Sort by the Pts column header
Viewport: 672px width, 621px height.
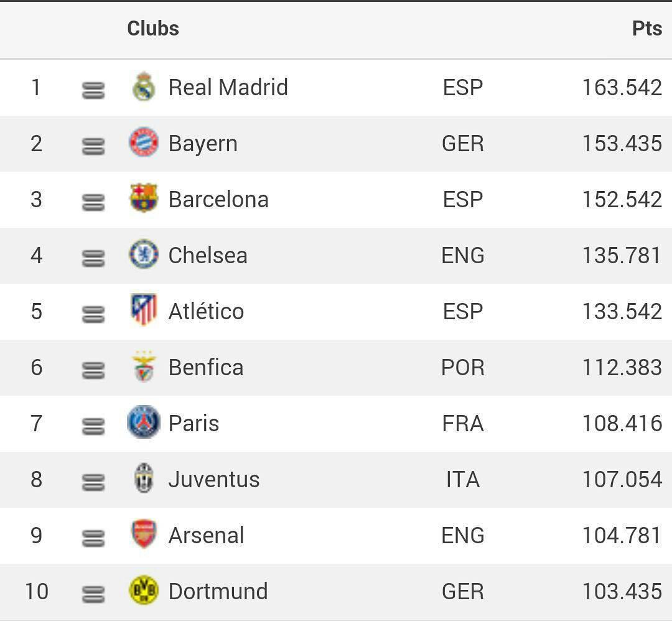pyautogui.click(x=647, y=29)
